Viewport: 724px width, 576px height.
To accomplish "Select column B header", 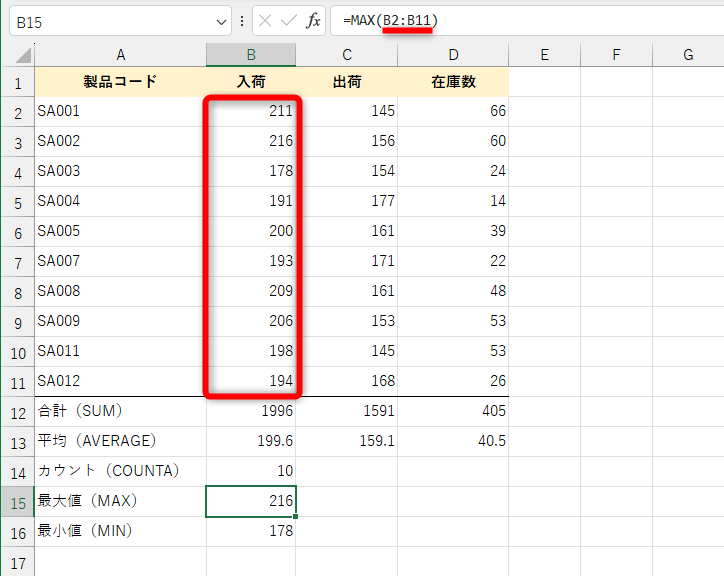I will point(251,55).
